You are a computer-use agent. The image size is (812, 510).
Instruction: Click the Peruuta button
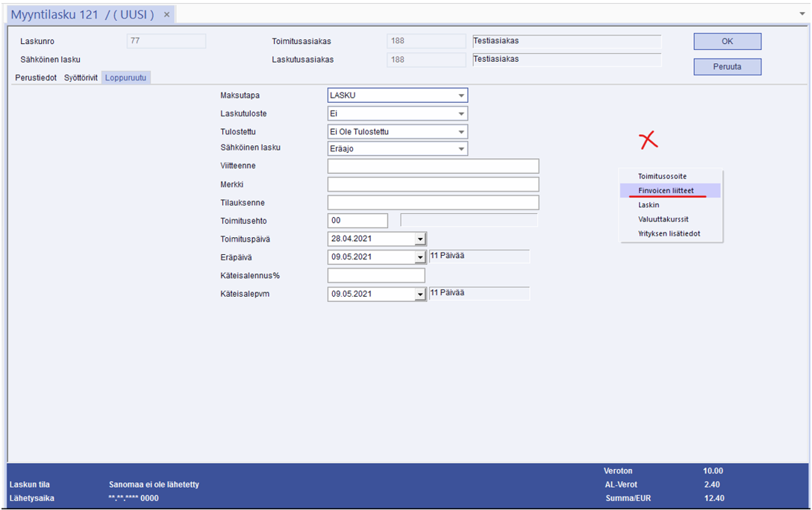coord(727,67)
